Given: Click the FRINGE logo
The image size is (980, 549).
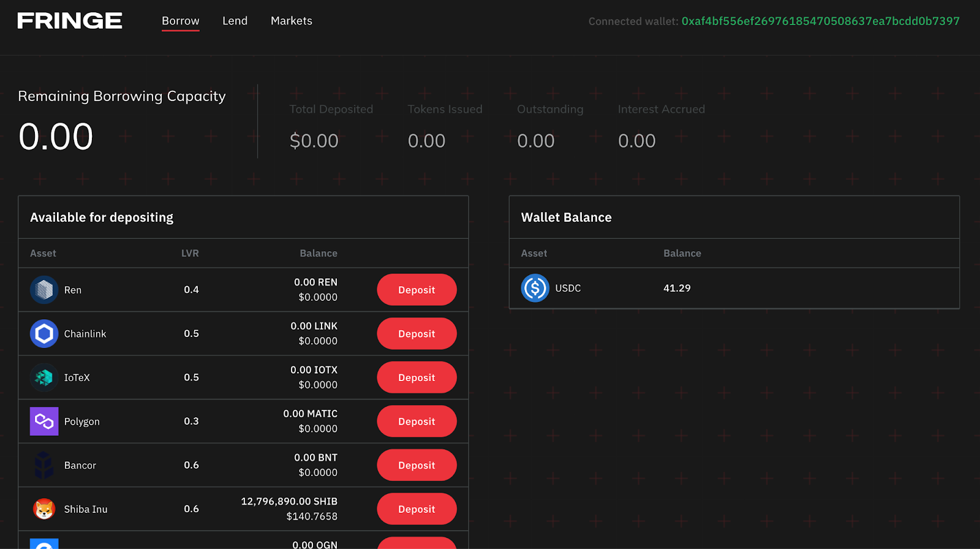Looking at the screenshot, I should click(70, 21).
